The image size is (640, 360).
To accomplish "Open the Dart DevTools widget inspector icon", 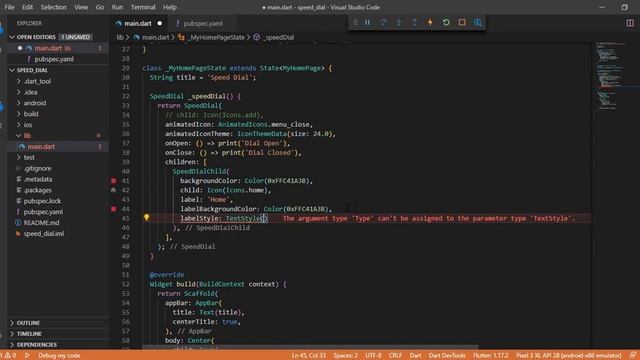I will 478,23.
